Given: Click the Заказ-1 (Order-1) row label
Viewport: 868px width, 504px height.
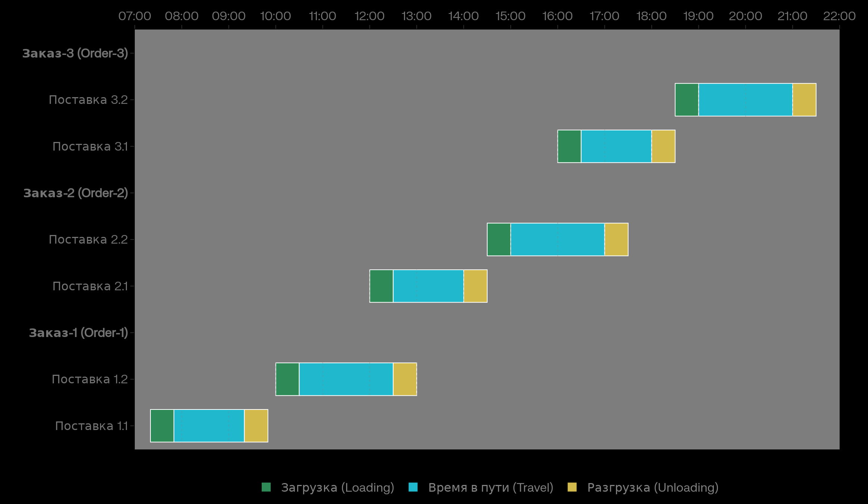Looking at the screenshot, I should tap(78, 333).
